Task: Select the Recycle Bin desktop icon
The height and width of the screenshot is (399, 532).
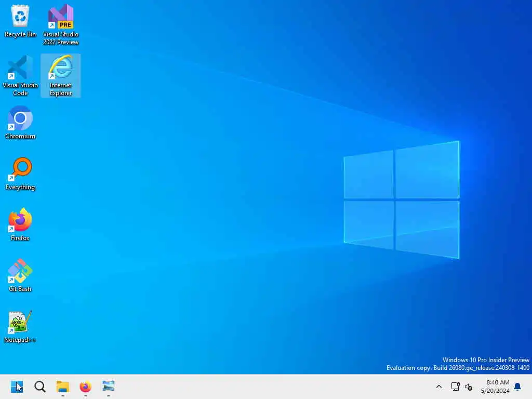Action: pos(20,21)
